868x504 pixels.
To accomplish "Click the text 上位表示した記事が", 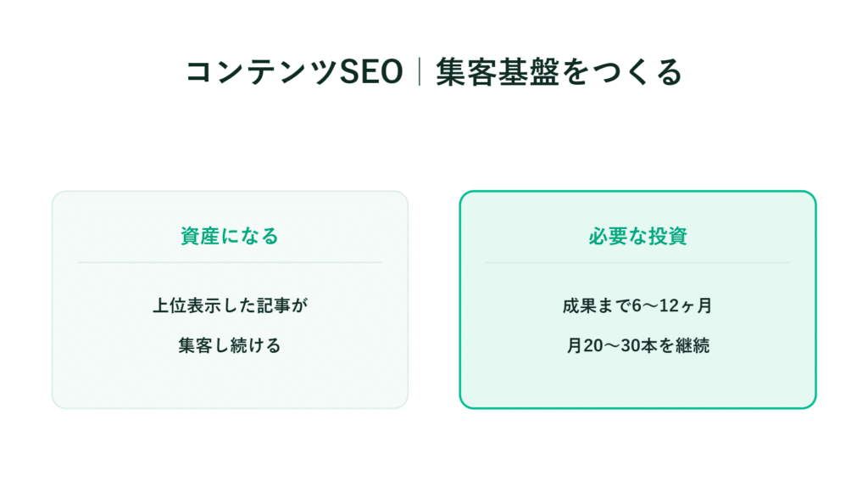I will click(230, 305).
